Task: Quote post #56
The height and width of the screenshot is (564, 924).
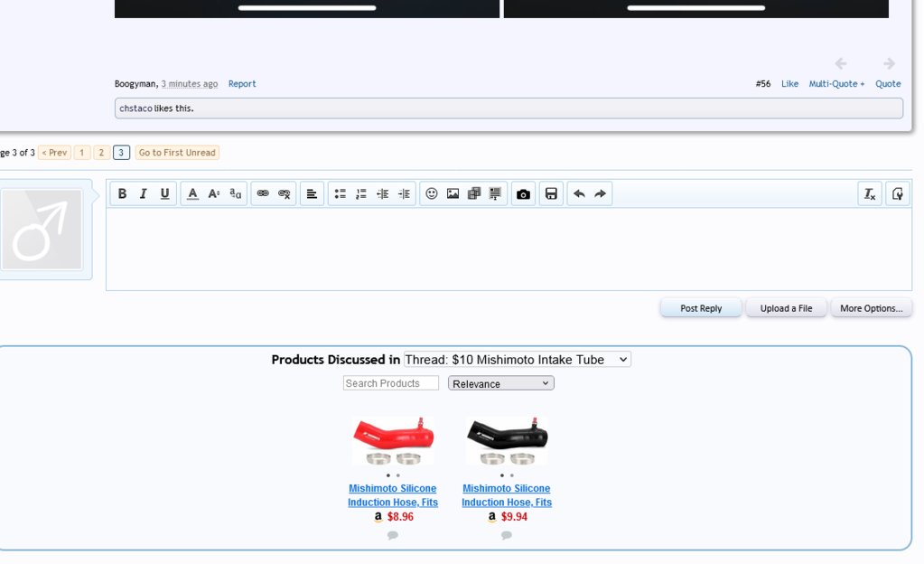Action: pos(888,84)
